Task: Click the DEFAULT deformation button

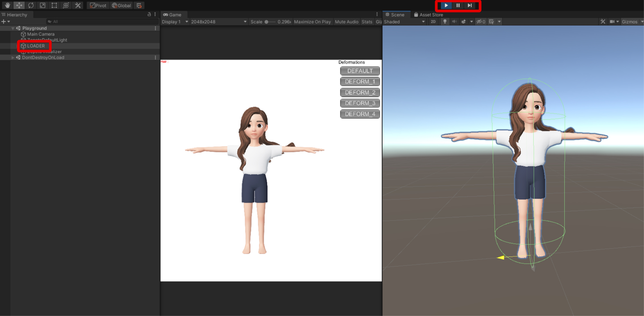Action: 360,71
